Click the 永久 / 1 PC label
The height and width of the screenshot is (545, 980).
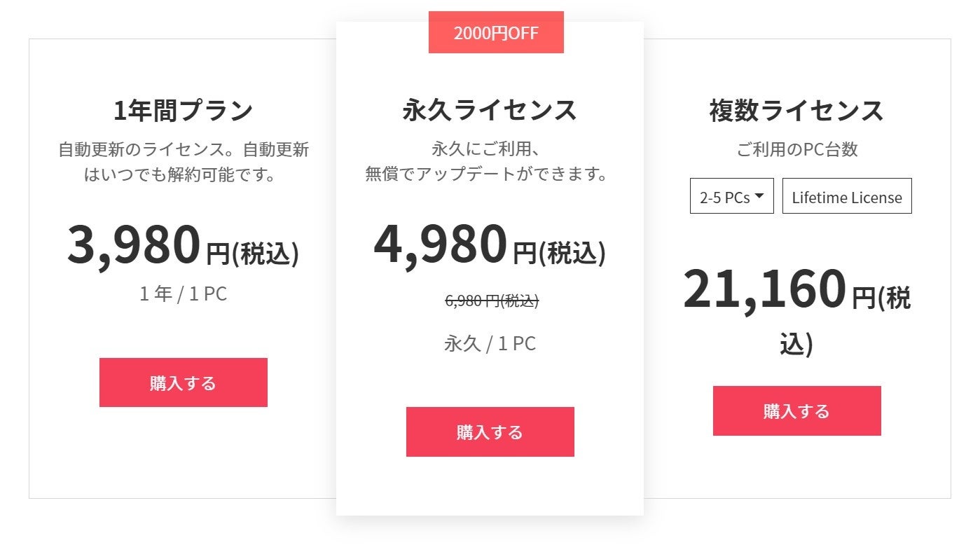point(490,343)
